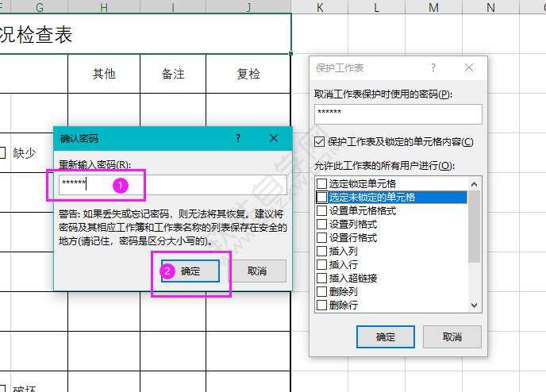Check the 插入行 option
This screenshot has width=546, height=392.
tap(321, 264)
